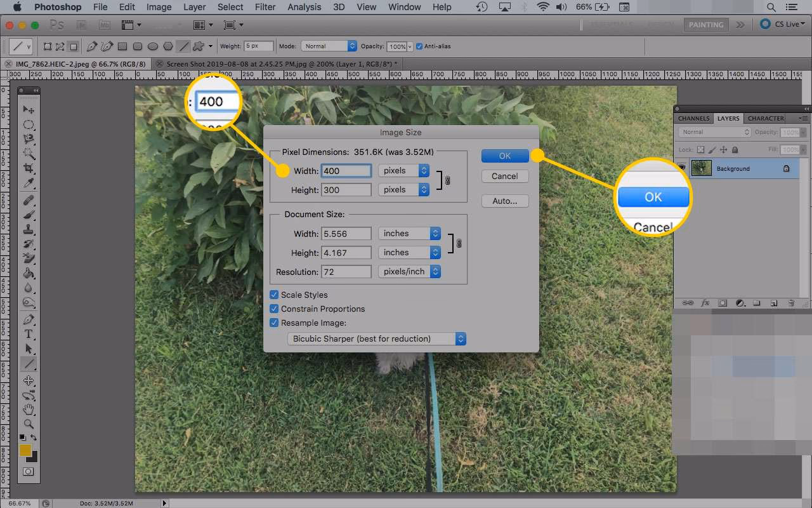Open the layer styles (fx) menu

point(705,303)
